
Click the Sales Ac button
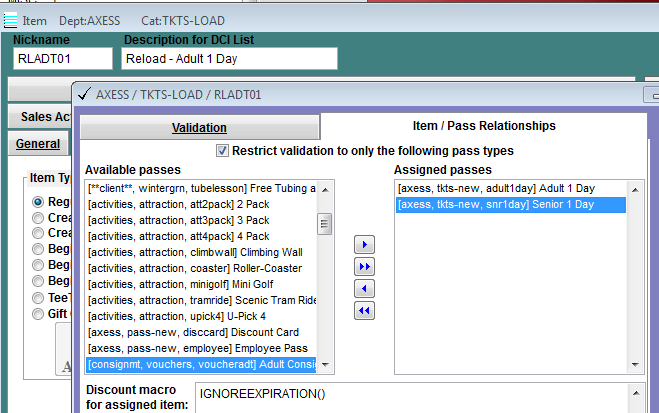click(x=41, y=116)
